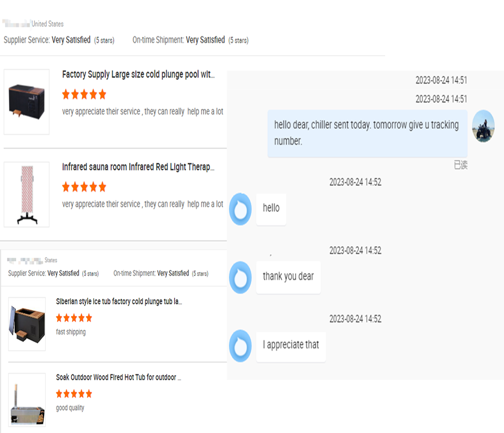
Task: Open the Siberian ice tub product thumbnail
Action: click(27, 324)
